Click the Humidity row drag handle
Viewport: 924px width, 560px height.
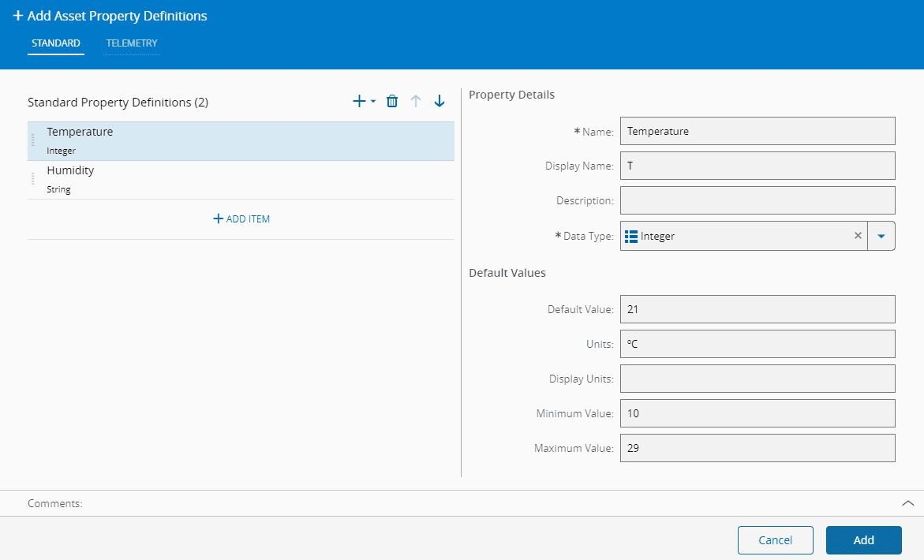[x=33, y=179]
